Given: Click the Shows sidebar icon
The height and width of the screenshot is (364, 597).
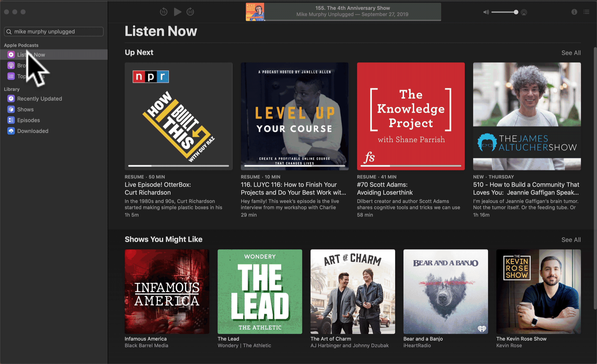Looking at the screenshot, I should coord(11,109).
